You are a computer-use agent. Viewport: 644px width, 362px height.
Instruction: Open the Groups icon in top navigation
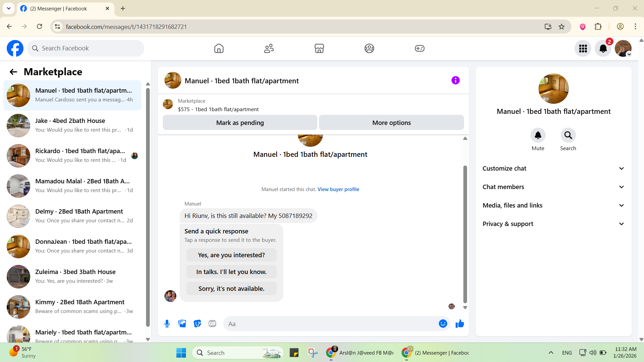coord(369,48)
